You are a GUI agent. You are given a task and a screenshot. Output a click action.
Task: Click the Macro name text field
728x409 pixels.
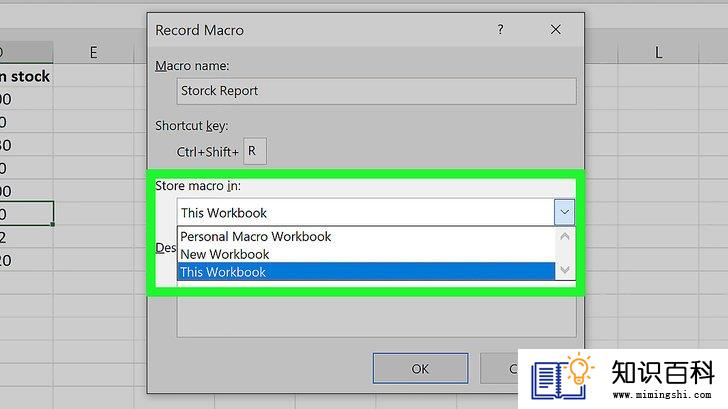377,91
